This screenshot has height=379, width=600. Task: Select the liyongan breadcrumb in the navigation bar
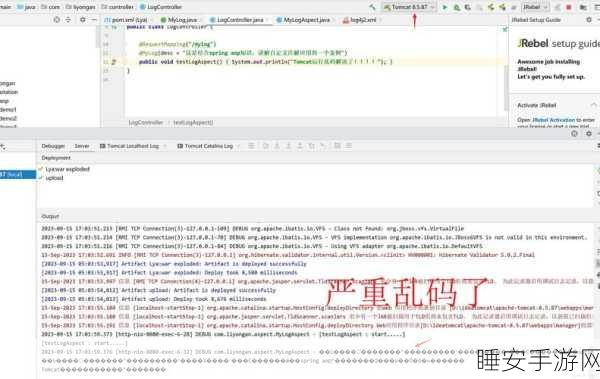[x=81, y=7]
